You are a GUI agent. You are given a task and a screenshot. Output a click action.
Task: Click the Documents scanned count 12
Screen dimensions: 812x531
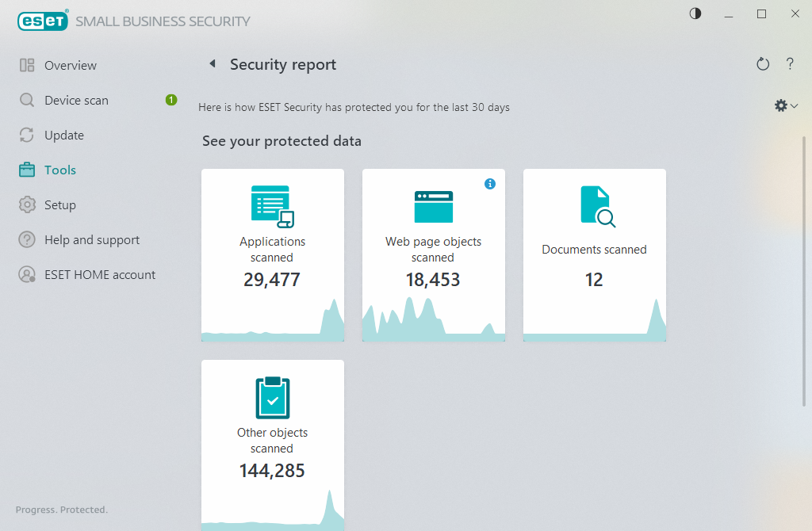coord(594,280)
